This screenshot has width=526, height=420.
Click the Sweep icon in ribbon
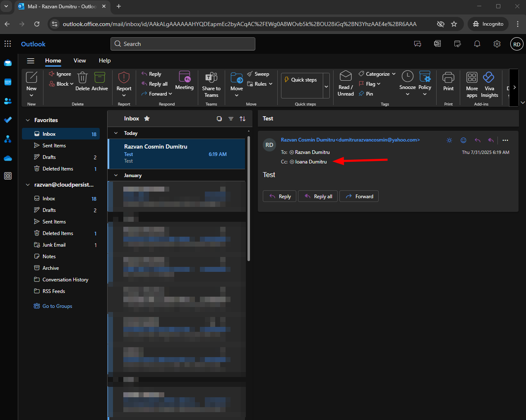250,74
